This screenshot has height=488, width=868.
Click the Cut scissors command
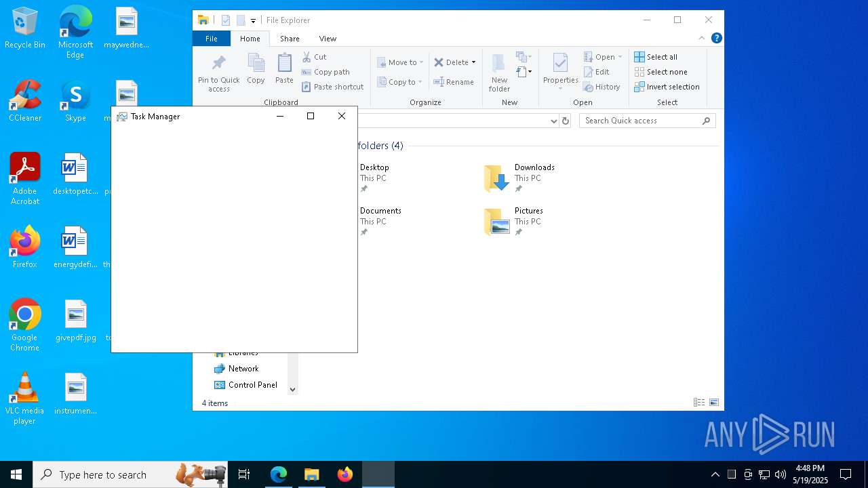coord(314,57)
